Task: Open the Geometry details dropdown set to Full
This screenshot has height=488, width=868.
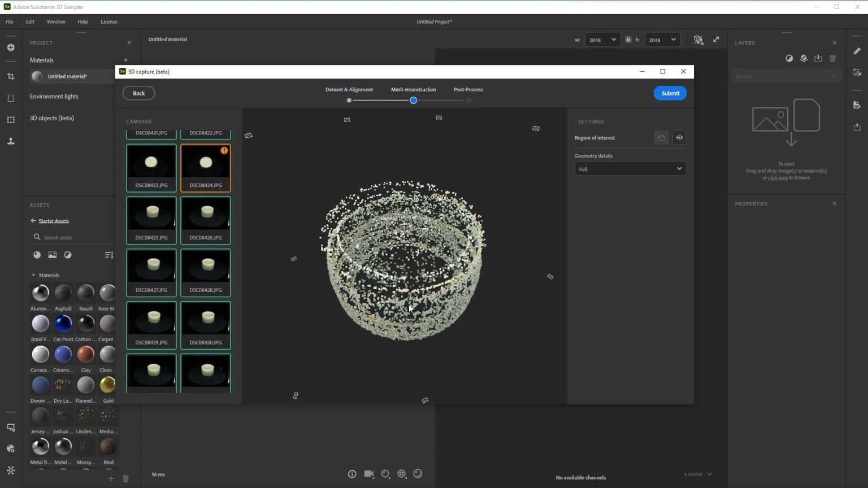Action: coord(630,168)
